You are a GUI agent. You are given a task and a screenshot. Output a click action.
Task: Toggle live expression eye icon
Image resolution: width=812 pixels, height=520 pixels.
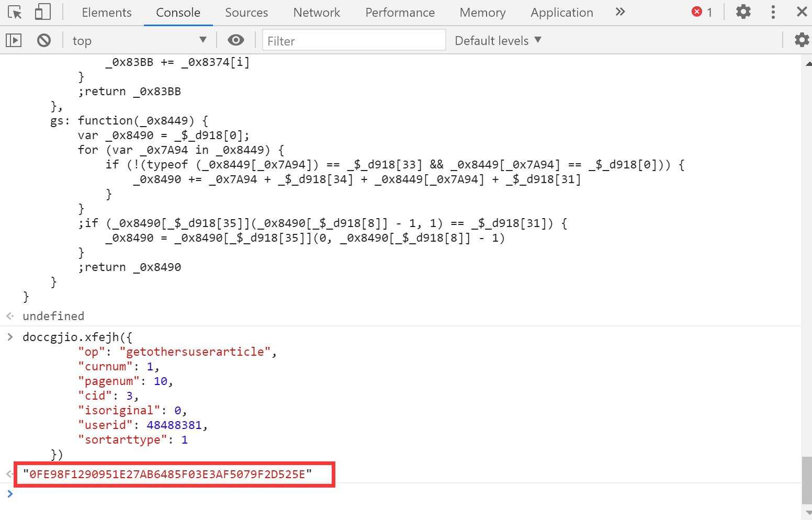[x=236, y=40]
